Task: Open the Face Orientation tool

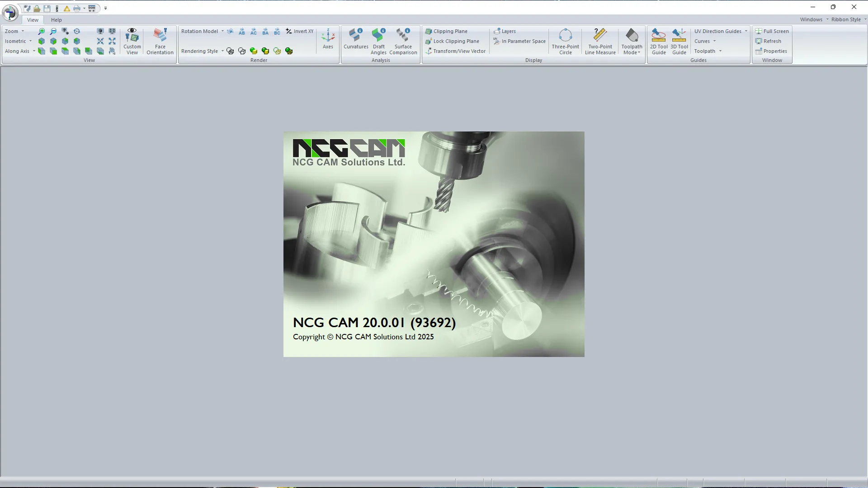Action: pyautogui.click(x=160, y=41)
